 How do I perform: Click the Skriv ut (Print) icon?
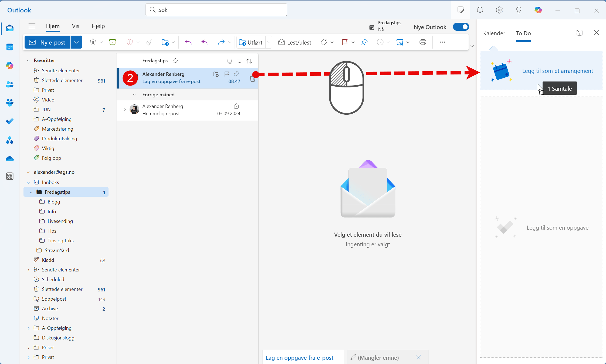(423, 42)
